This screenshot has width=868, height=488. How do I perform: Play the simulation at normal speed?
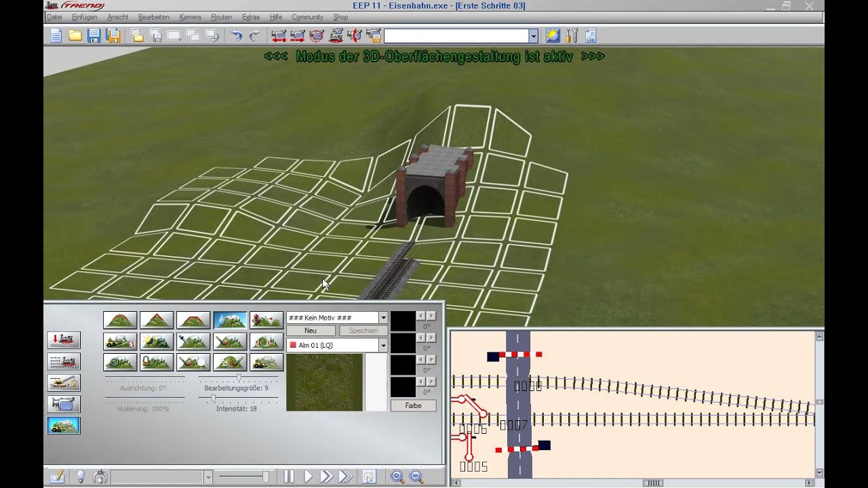pyautogui.click(x=308, y=476)
